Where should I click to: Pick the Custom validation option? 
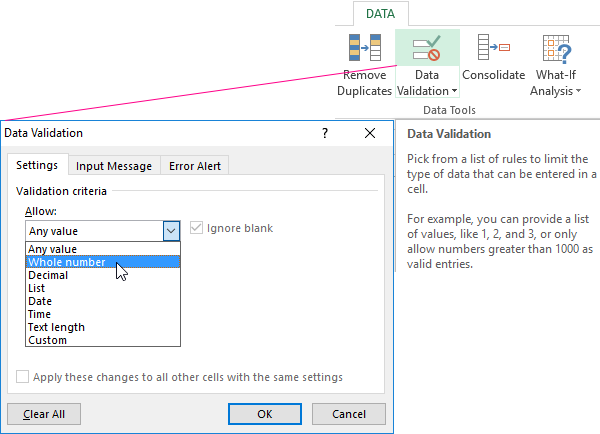48,340
